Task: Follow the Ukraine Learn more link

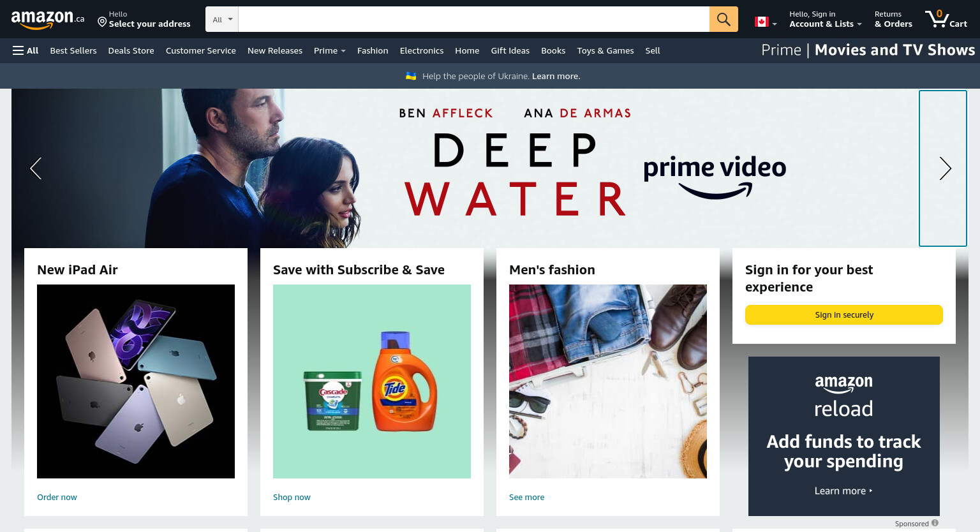Action: [x=556, y=76]
